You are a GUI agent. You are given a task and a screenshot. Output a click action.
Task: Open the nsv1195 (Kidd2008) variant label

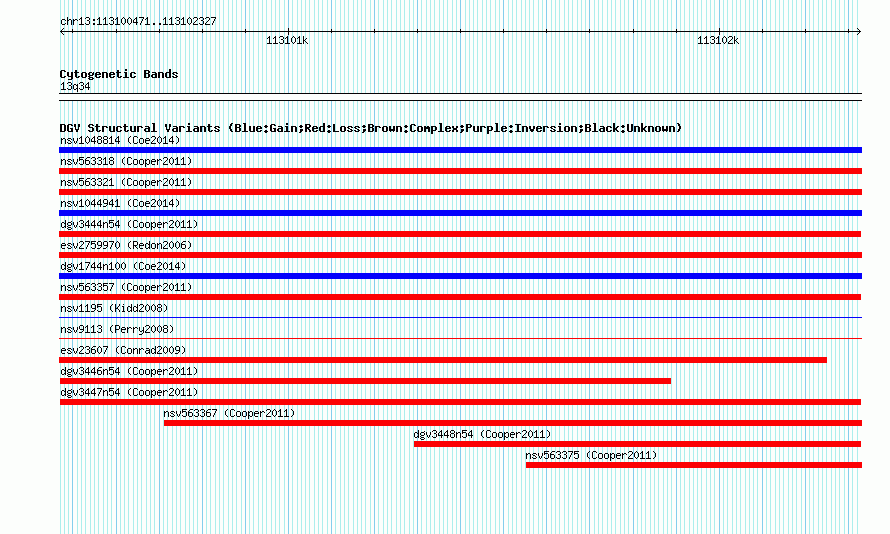tap(114, 308)
